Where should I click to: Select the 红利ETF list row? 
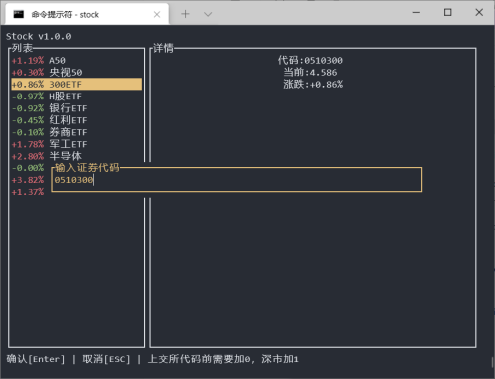coord(76,120)
